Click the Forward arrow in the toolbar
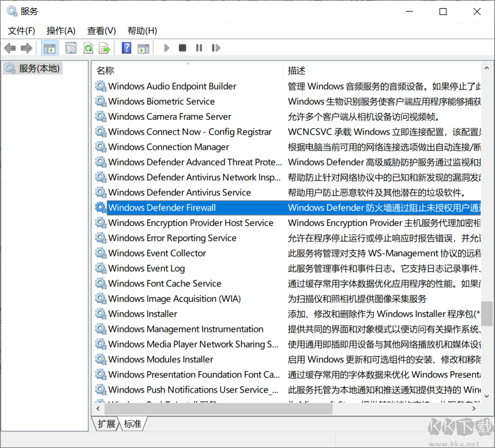The image size is (495, 448). [26, 48]
